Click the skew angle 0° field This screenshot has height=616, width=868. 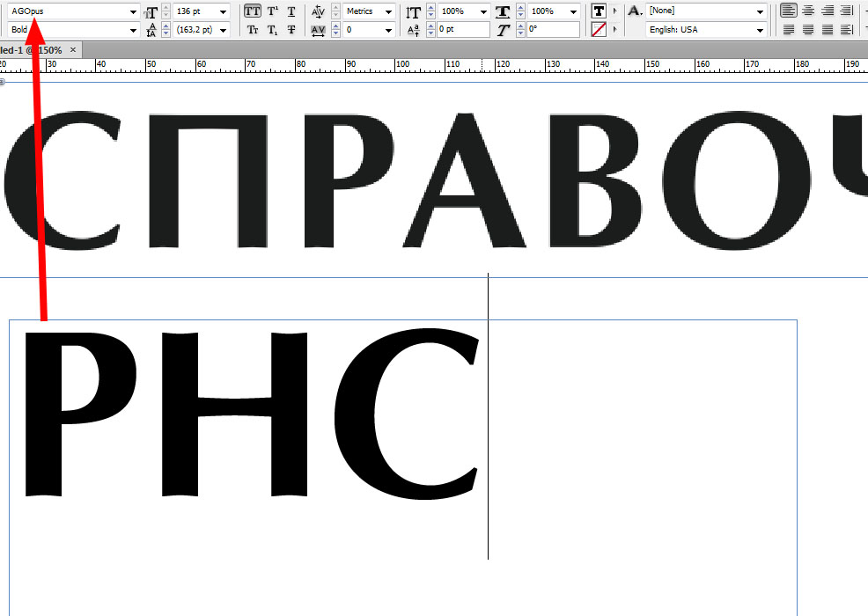[553, 30]
